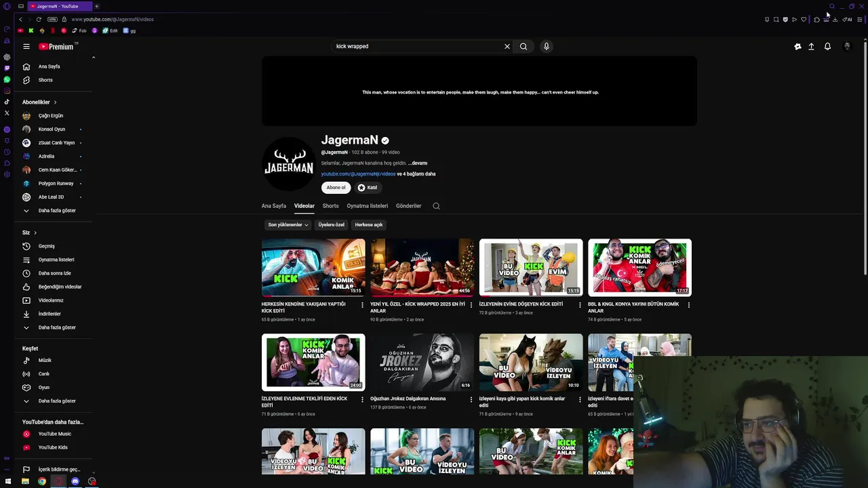Open the notifications bell

tap(827, 47)
